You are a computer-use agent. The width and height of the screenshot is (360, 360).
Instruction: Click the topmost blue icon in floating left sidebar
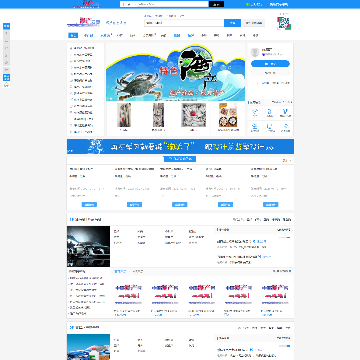6,26
